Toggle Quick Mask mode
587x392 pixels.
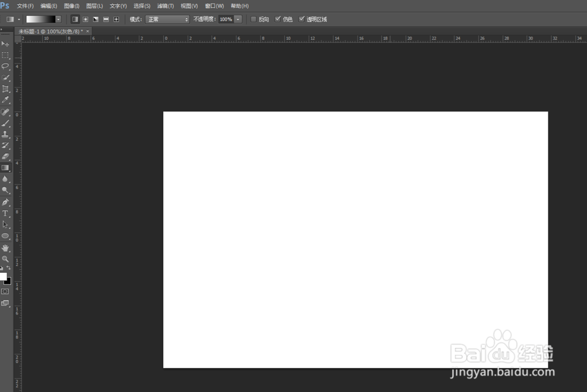coord(5,291)
